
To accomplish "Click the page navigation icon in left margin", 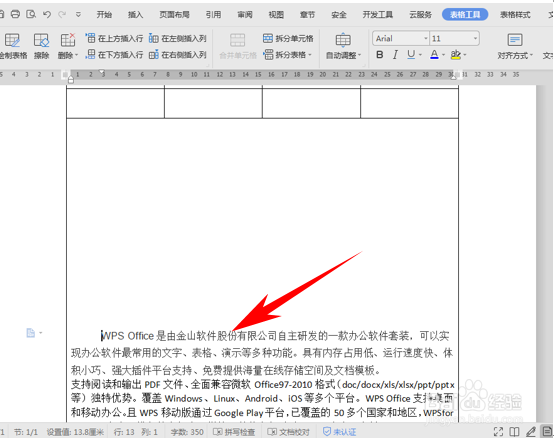I will pos(31,333).
